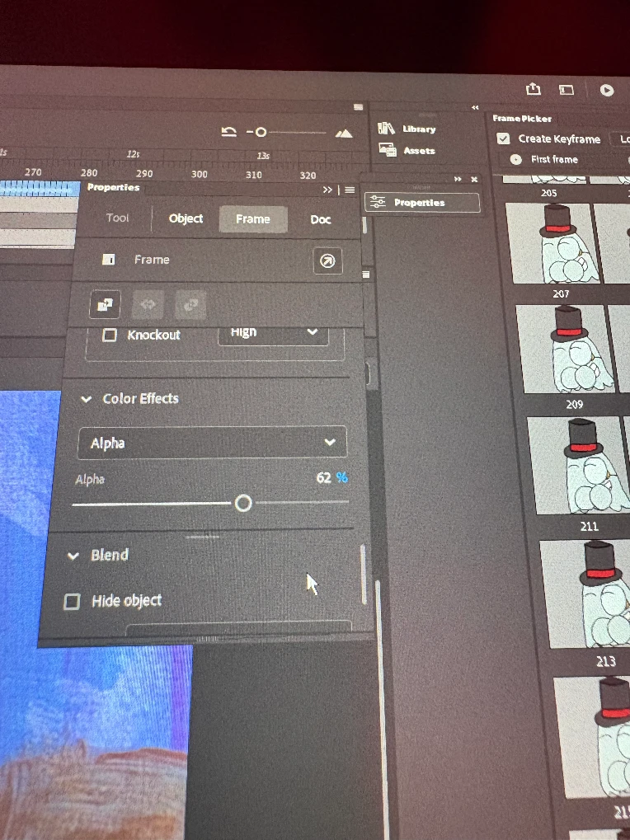Pick frame 213 thumbnail in Frame Picker
The height and width of the screenshot is (840, 630).
pyautogui.click(x=585, y=594)
